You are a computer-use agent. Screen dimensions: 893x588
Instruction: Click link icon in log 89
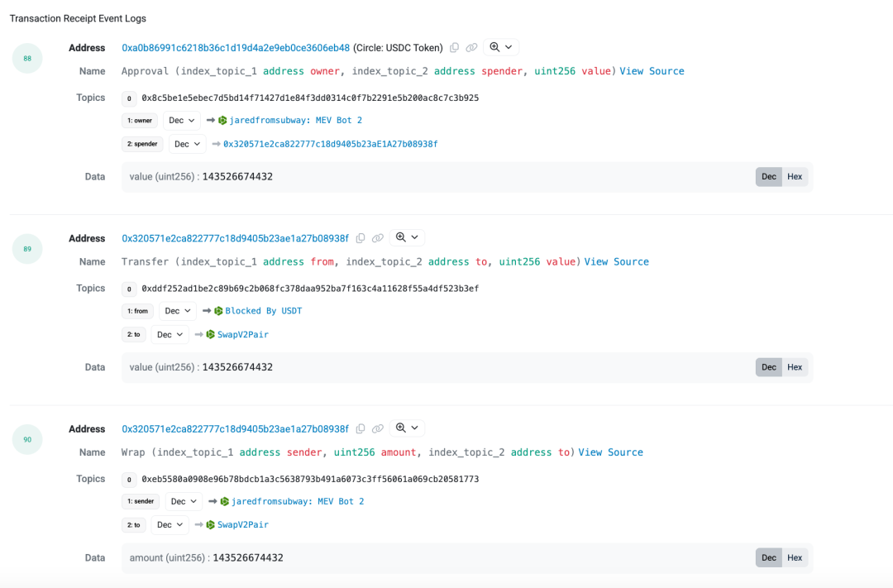click(x=378, y=238)
